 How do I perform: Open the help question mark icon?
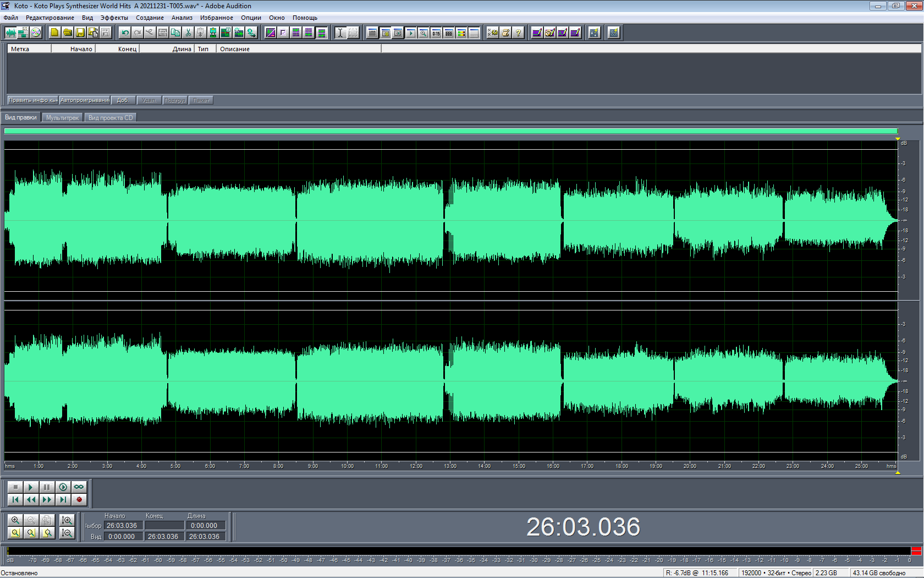click(518, 32)
